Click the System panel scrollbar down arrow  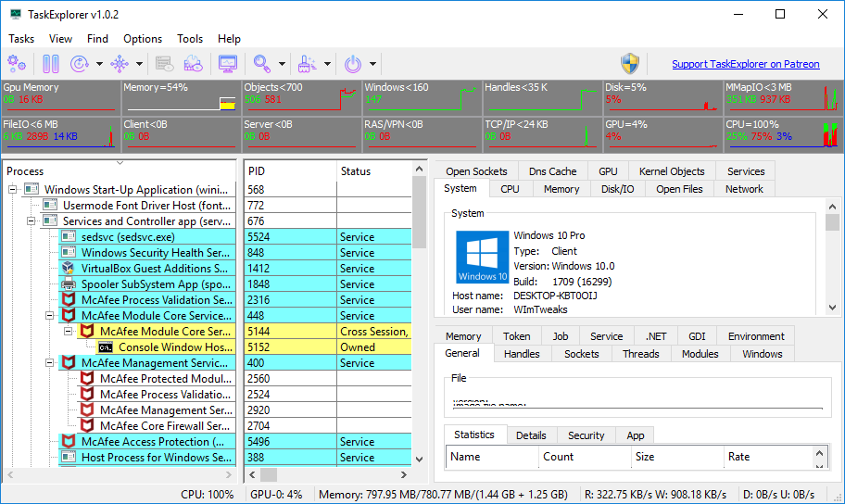click(x=832, y=308)
